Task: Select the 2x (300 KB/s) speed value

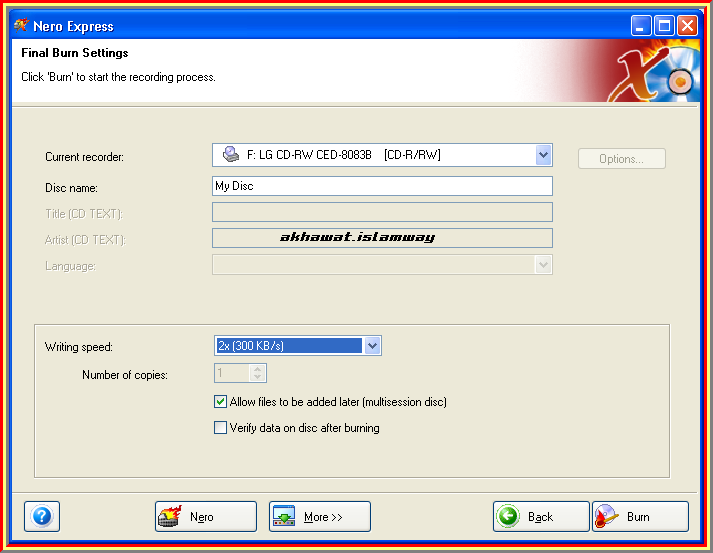Action: (289, 346)
